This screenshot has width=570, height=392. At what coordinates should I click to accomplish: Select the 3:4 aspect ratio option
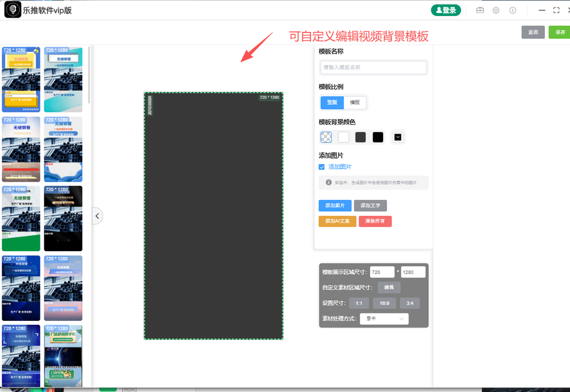pos(409,303)
